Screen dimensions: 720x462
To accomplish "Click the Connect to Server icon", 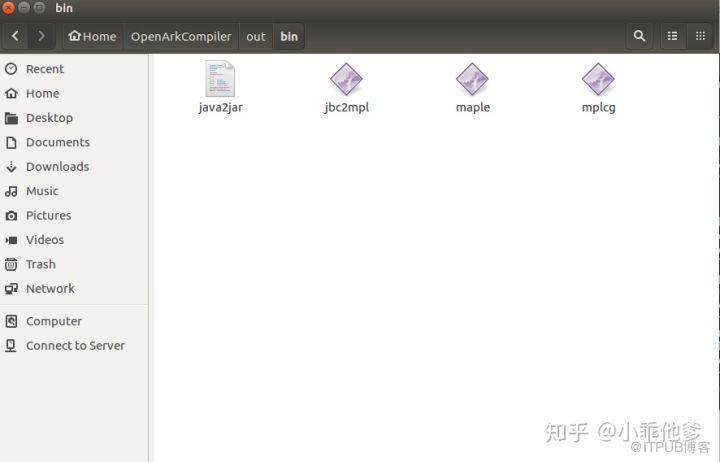I will [11, 345].
